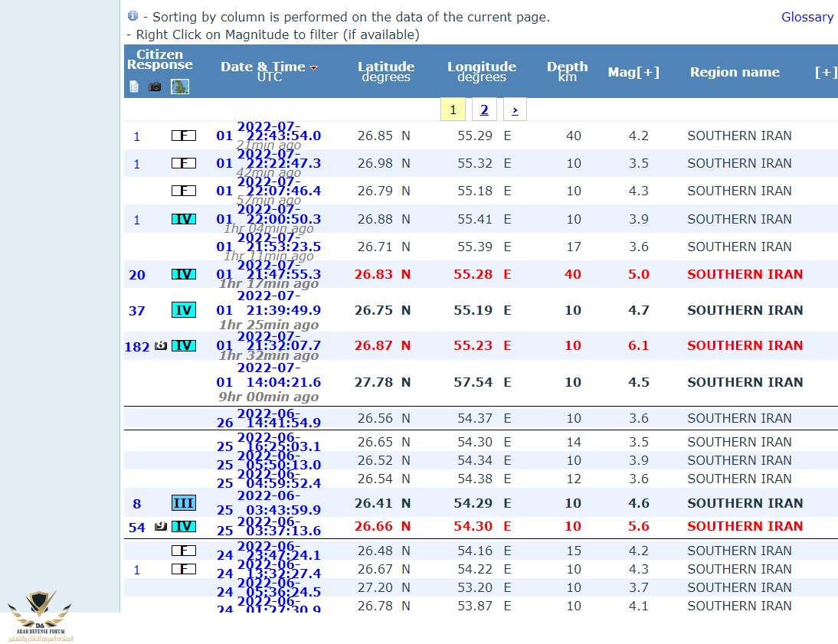The image size is (838, 644).
Task: Open the F intensity icon for 22:43:54.0
Action: (183, 136)
